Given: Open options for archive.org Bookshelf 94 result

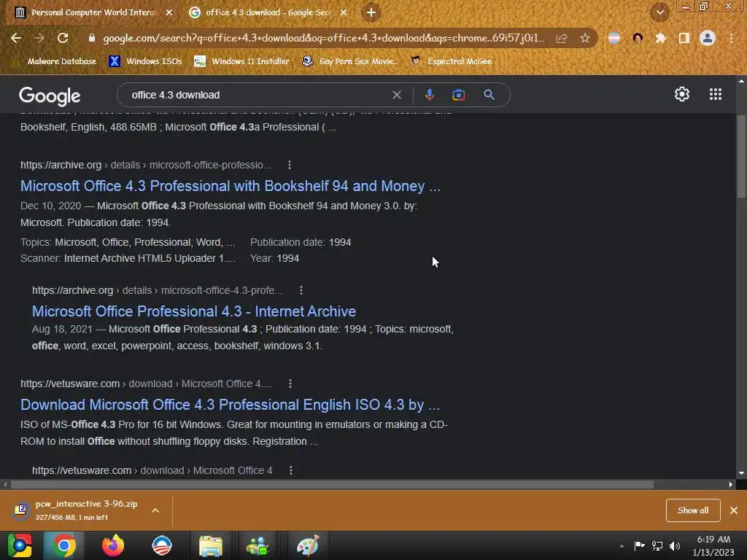Looking at the screenshot, I should (x=289, y=165).
